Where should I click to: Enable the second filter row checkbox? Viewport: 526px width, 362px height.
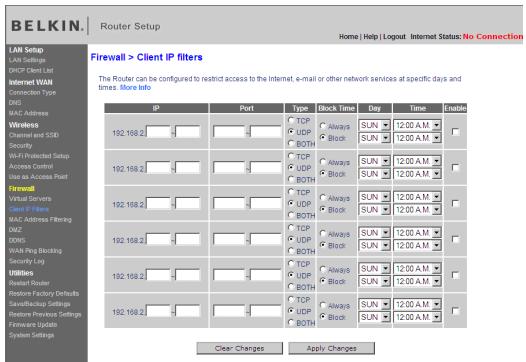[455, 167]
